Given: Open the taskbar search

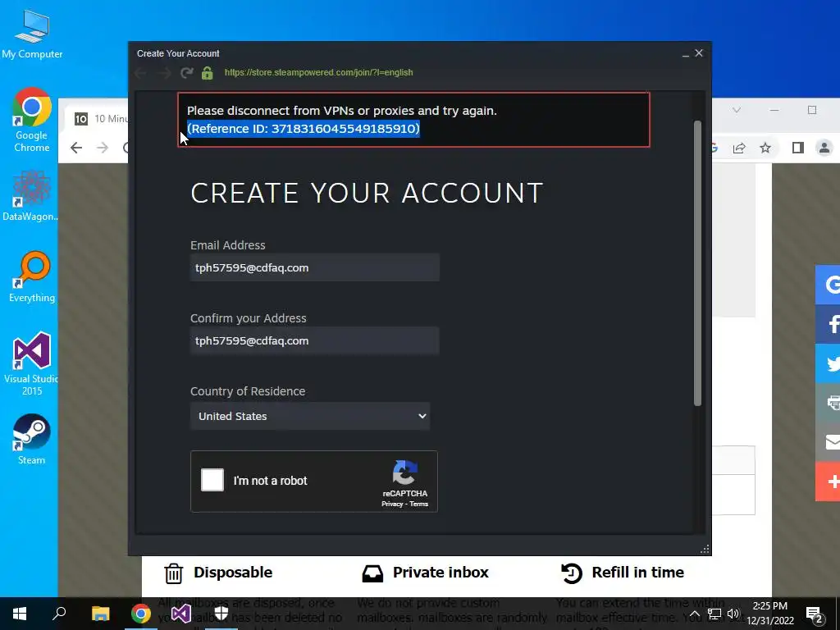Looking at the screenshot, I should click(x=59, y=614).
